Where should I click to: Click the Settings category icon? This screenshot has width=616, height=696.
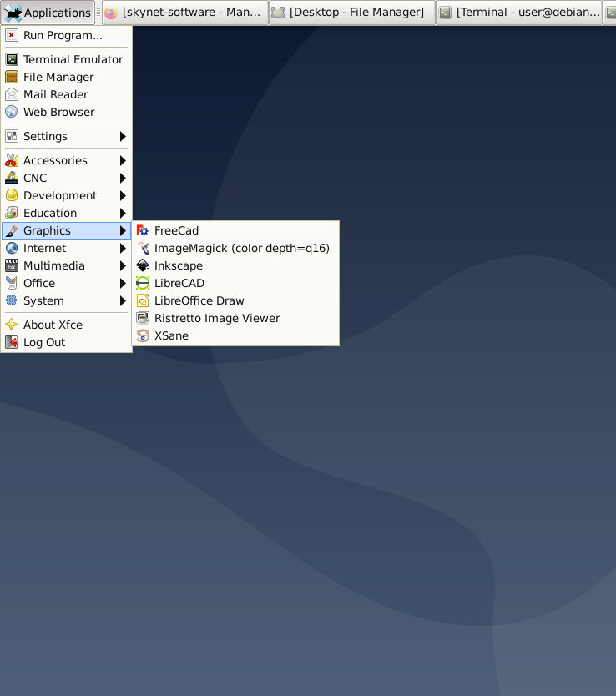12,136
